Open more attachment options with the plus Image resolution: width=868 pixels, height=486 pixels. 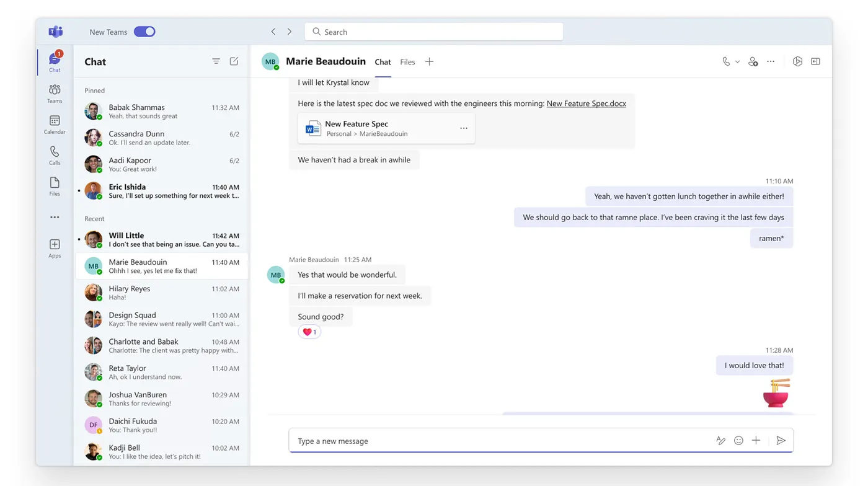pos(756,440)
